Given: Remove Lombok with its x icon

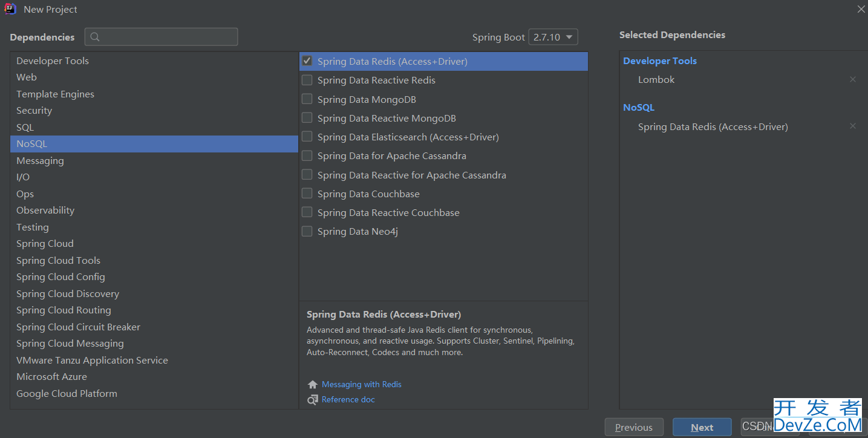Looking at the screenshot, I should click(853, 79).
